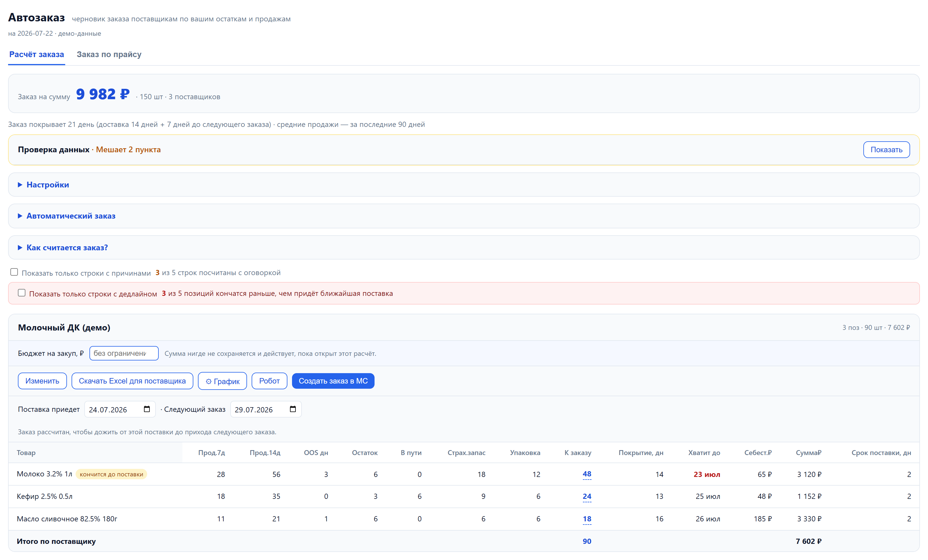The height and width of the screenshot is (560, 928).
Task: Click '26 июл' in the Масло row
Action: pos(708,518)
